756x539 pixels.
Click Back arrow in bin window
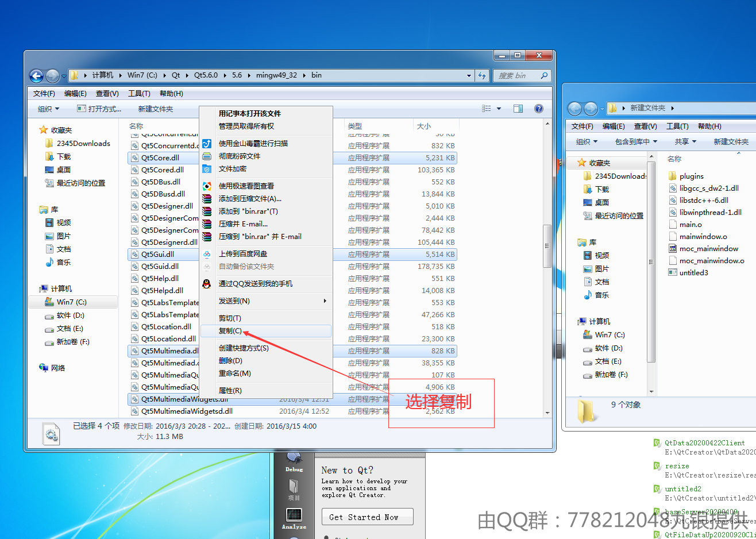(x=36, y=76)
